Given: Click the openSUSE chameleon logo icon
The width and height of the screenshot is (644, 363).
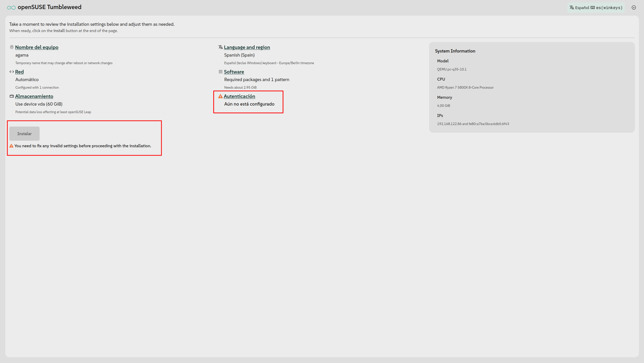Looking at the screenshot, I should click(11, 7).
